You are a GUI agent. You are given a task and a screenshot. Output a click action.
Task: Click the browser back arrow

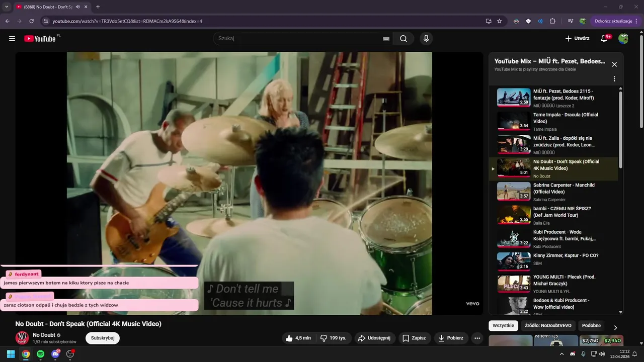point(8,21)
